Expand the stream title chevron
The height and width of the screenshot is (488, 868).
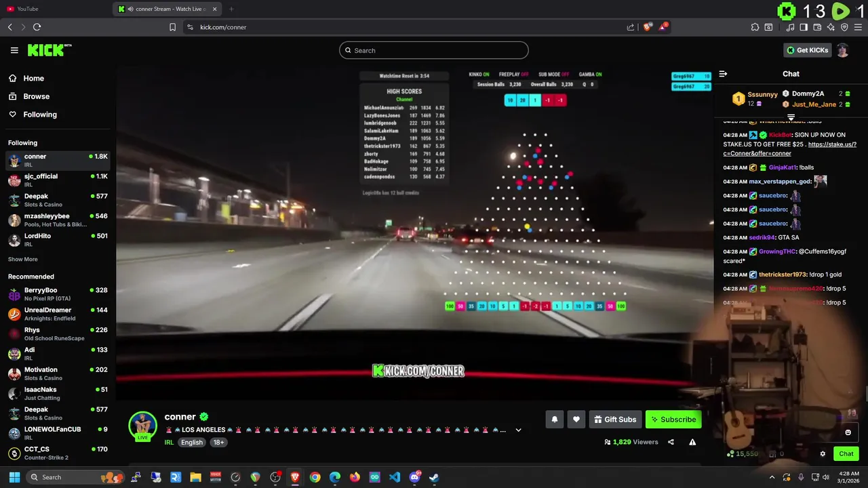pyautogui.click(x=518, y=430)
